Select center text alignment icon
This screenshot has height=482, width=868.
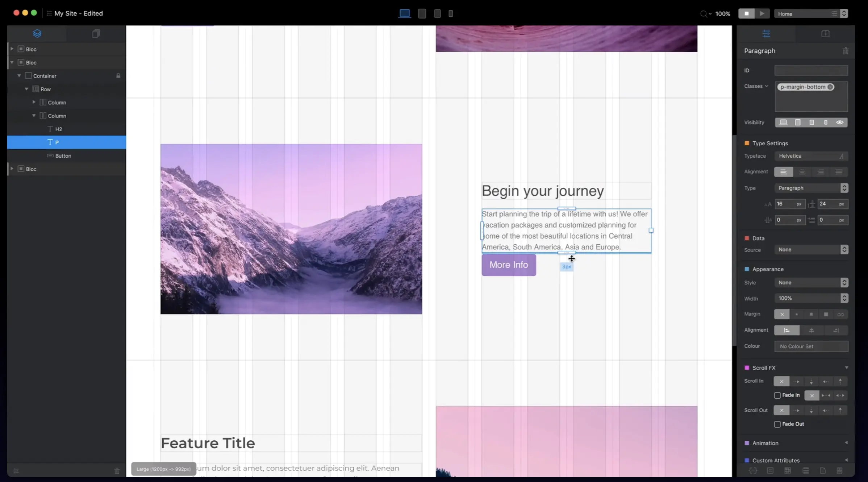click(x=802, y=172)
